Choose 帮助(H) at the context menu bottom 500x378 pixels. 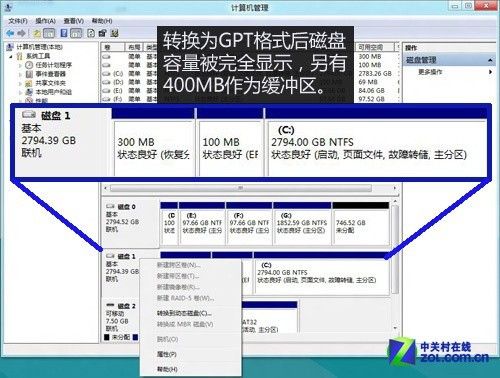pyautogui.click(x=167, y=369)
